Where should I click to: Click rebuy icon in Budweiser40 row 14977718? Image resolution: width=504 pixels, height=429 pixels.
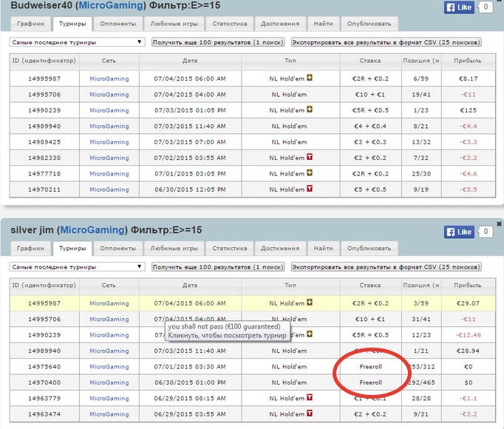tap(310, 173)
